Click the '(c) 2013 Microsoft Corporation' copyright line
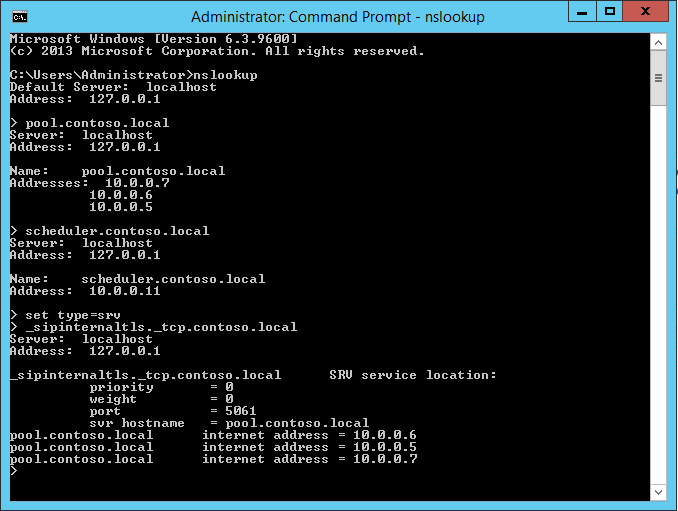The height and width of the screenshot is (511, 678). pyautogui.click(x=217, y=51)
